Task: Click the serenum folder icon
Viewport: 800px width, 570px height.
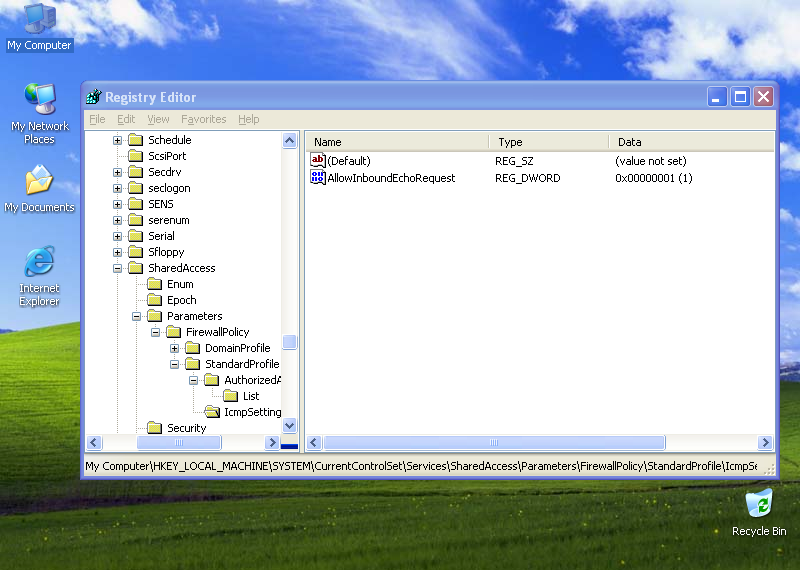Action: click(136, 220)
